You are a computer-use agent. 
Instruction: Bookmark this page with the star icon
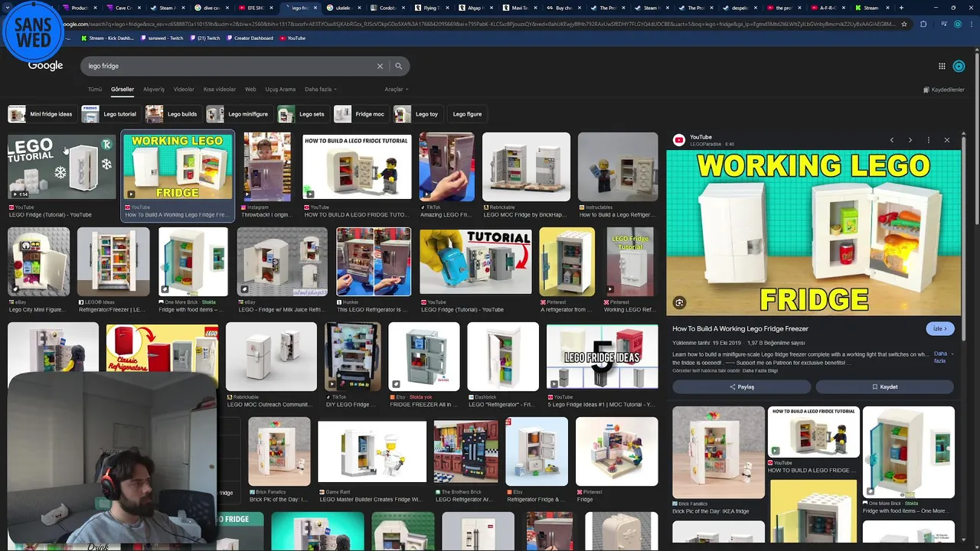click(x=904, y=24)
